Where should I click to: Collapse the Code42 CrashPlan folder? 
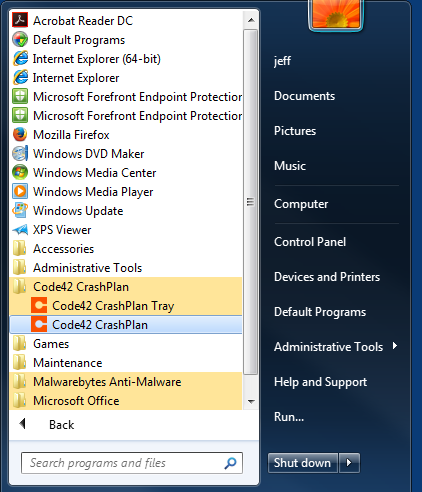pos(126,287)
